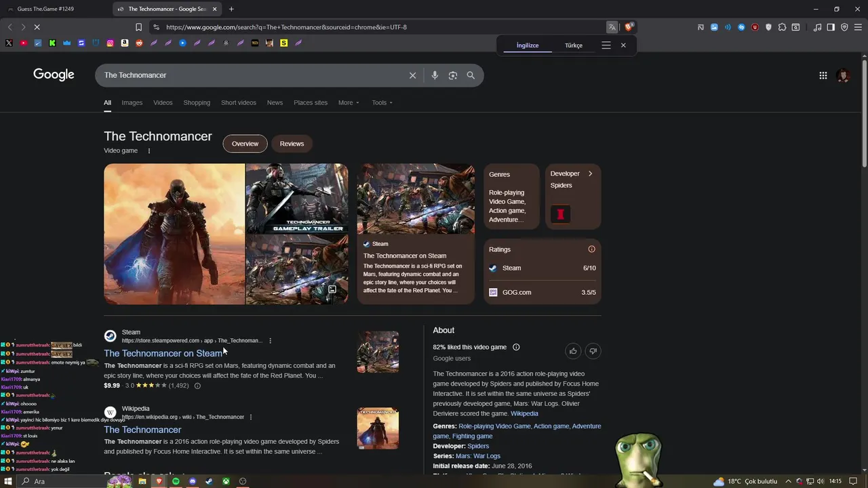Click the Google search text field
The image size is (868, 488).
point(251,75)
